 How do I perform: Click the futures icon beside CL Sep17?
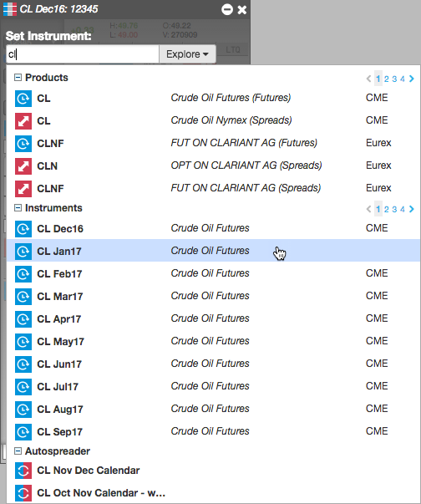pos(23,431)
